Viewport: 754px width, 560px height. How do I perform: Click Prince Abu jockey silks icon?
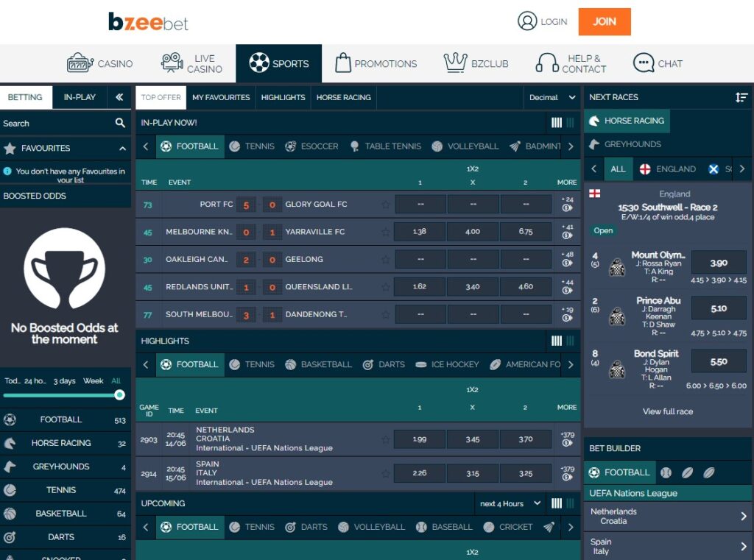(617, 317)
